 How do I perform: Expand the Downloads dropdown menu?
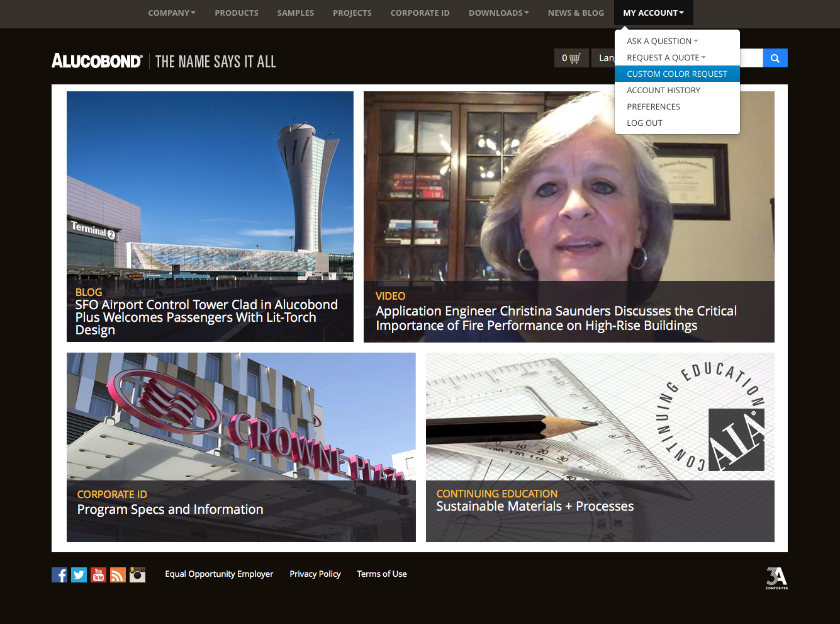[x=498, y=13]
